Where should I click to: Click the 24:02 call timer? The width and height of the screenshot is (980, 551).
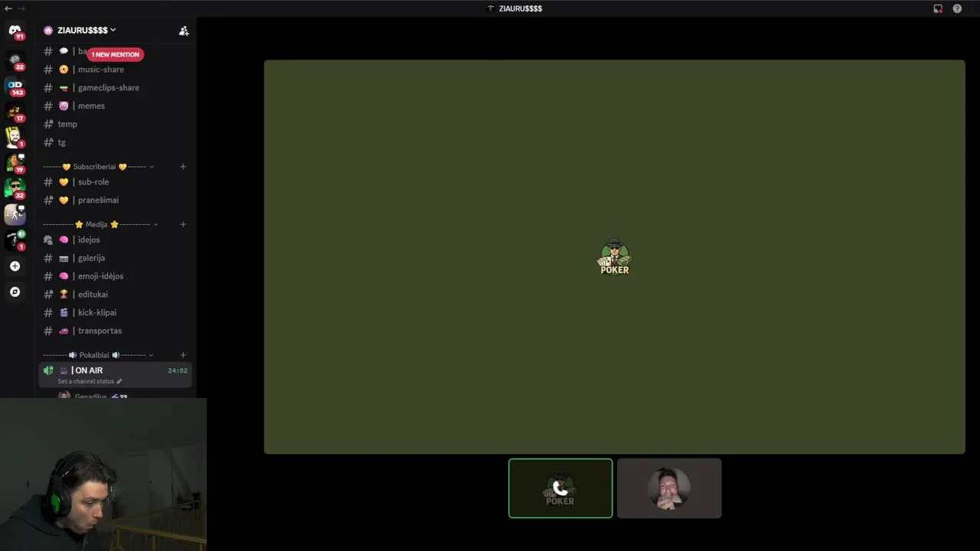pos(178,370)
